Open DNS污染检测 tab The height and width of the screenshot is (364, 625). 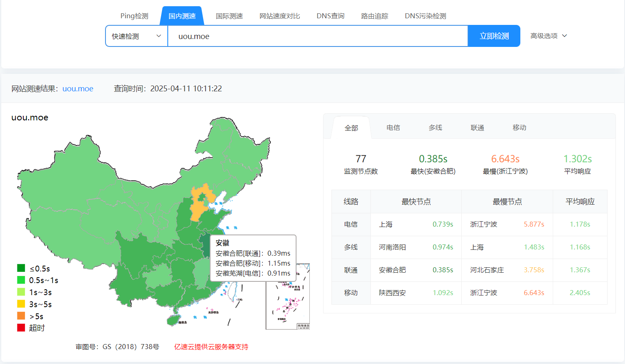pyautogui.click(x=425, y=16)
